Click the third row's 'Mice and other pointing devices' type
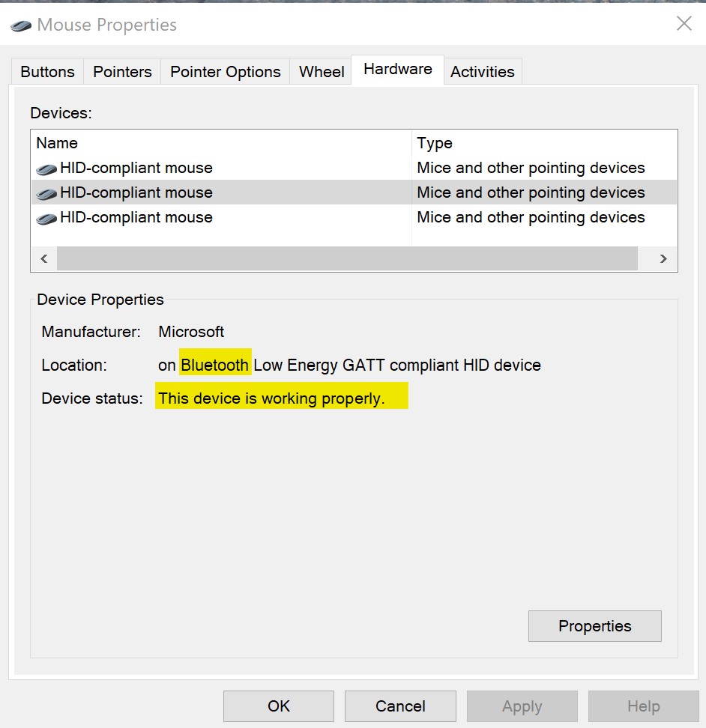Screen dimensions: 706x728 531,216
